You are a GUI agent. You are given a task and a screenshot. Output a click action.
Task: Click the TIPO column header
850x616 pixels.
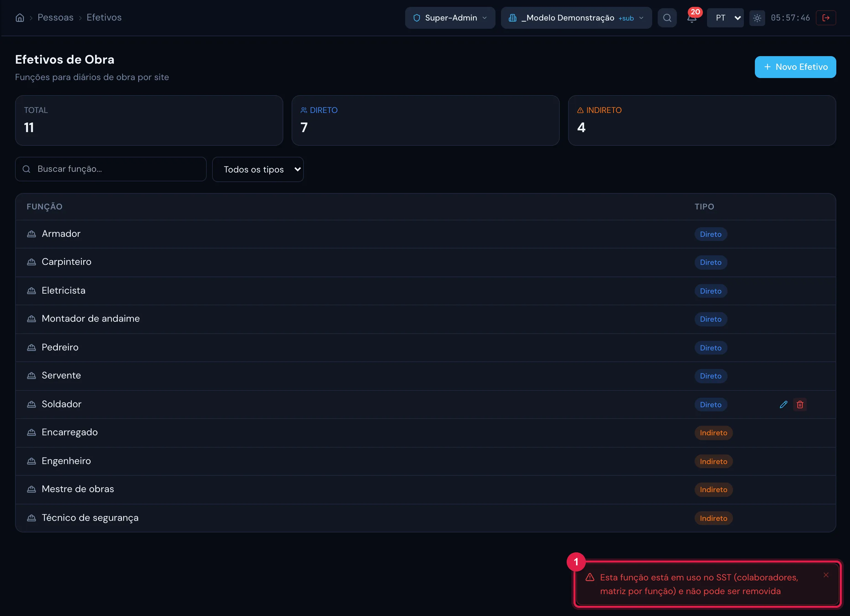click(x=704, y=207)
